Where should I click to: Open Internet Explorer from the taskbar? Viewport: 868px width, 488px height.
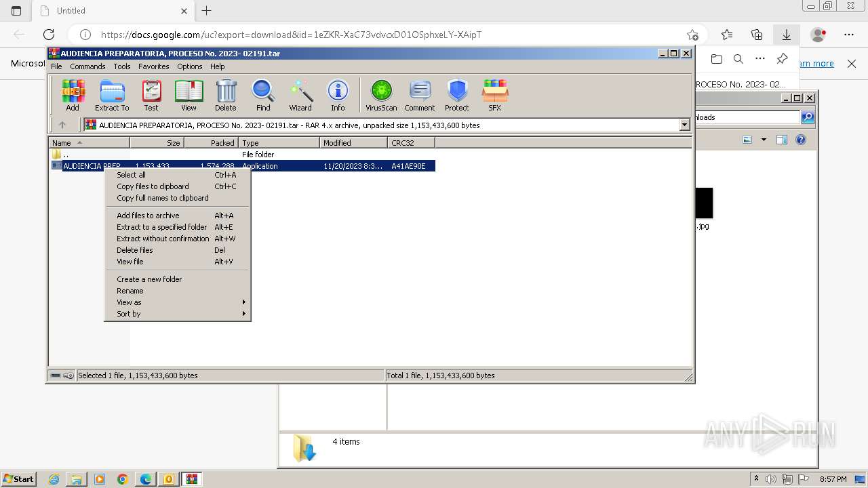coord(54,479)
